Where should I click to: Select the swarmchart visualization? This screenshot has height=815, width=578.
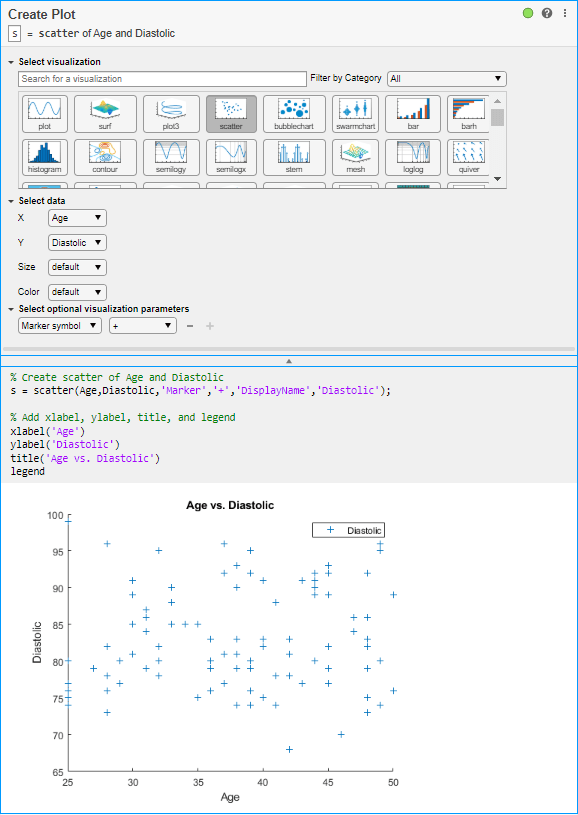[x=356, y=113]
